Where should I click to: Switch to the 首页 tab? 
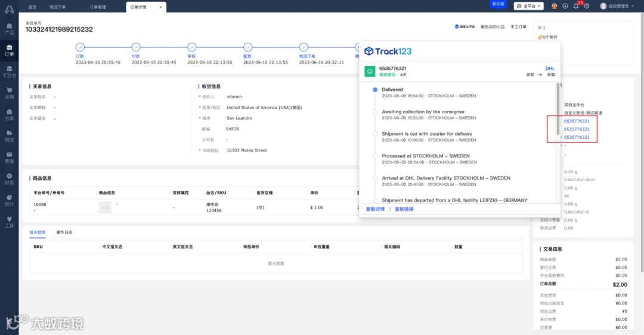click(x=32, y=7)
